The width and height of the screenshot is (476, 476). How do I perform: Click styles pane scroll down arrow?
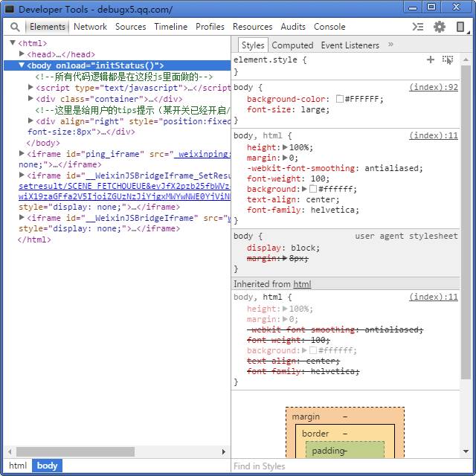coord(466,451)
